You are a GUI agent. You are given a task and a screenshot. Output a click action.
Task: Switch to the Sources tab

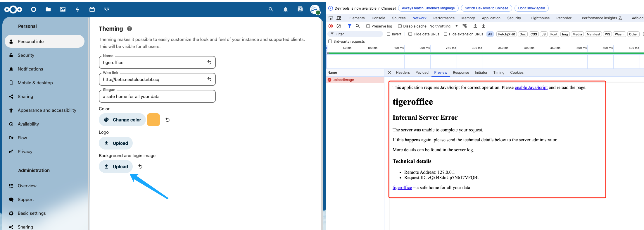399,18
